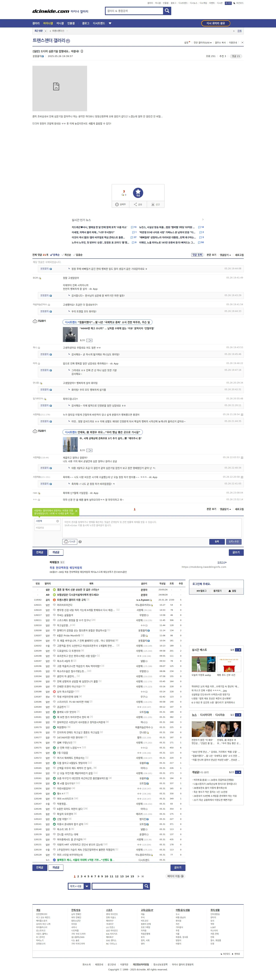Click the blue star 개념 recommend icon
The width and height of the screenshot is (276, 980).
coord(138,193)
